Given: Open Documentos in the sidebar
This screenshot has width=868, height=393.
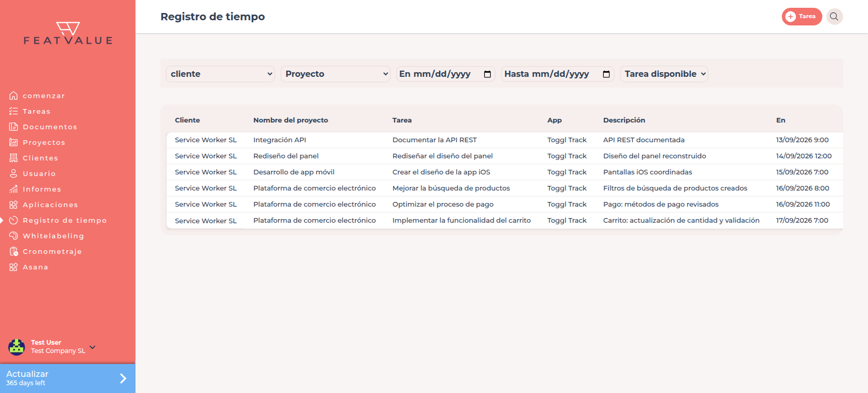Looking at the screenshot, I should point(50,127).
